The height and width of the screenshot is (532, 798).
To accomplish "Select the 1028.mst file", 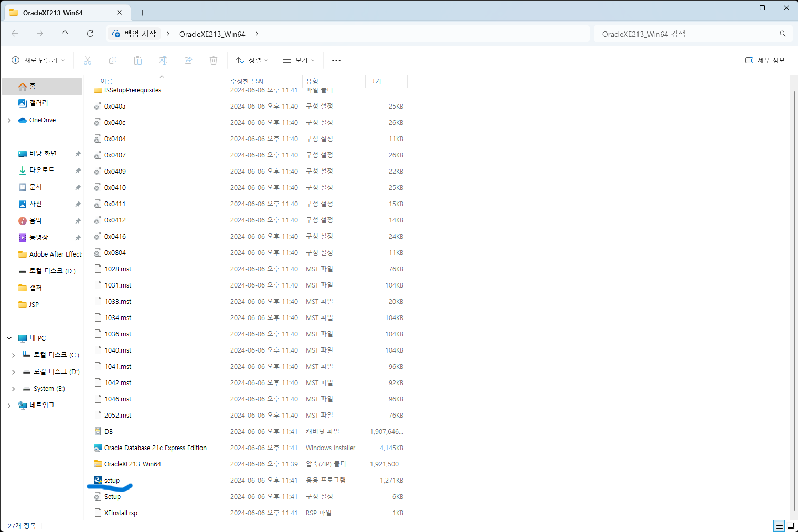I will [x=249, y=269].
